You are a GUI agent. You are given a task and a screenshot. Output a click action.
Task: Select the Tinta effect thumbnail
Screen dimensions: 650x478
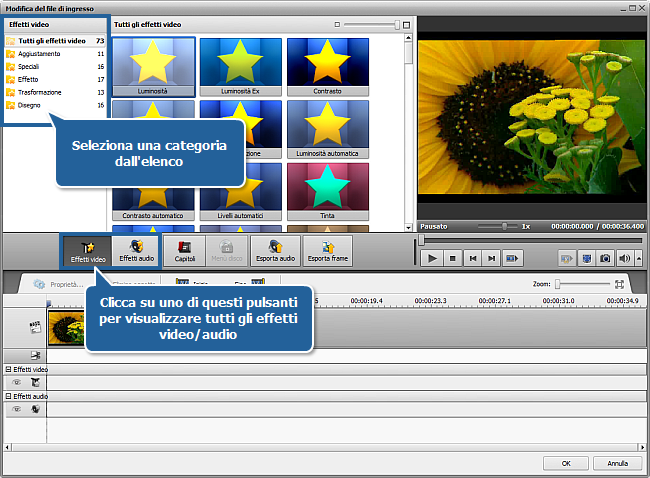(x=327, y=191)
